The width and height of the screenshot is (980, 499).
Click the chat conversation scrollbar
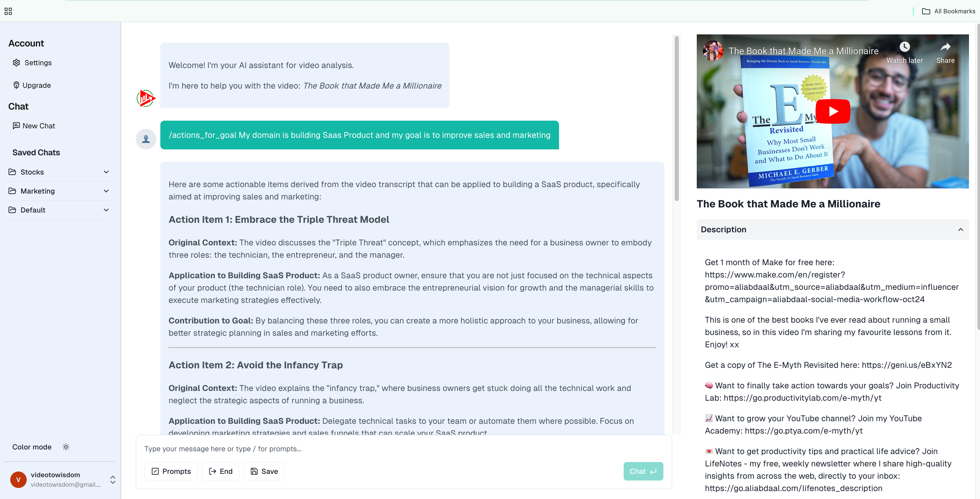[677, 118]
